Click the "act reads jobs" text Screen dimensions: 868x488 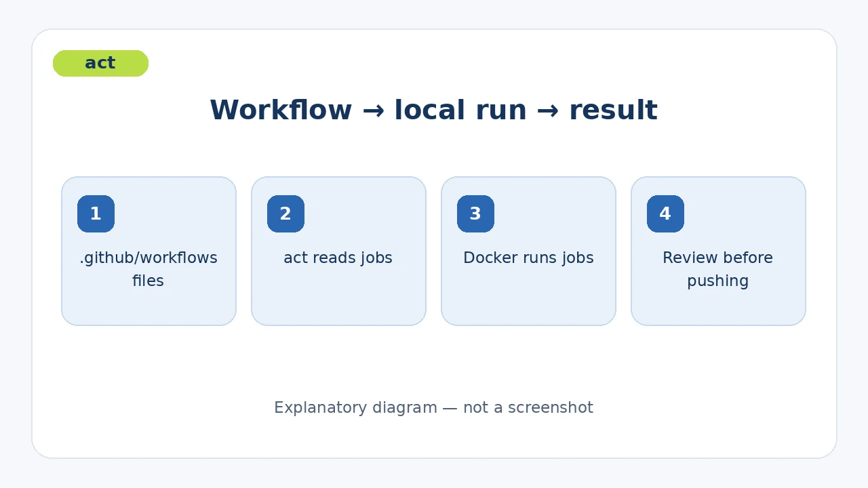tap(338, 258)
